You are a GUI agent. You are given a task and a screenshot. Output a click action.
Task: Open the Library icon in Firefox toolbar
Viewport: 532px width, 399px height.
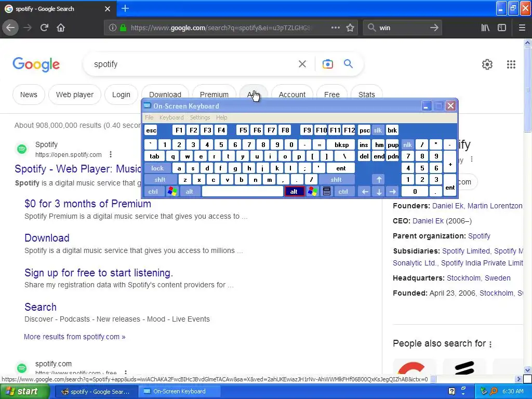click(485, 28)
